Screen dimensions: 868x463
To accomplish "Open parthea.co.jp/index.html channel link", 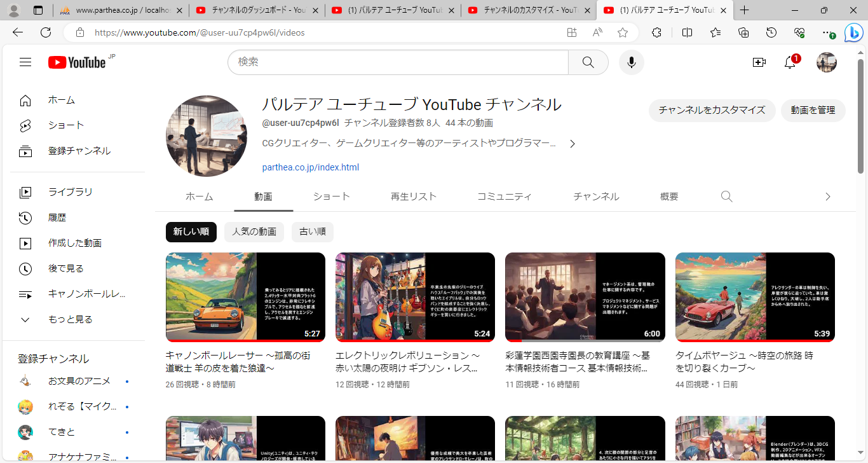I will (310, 167).
